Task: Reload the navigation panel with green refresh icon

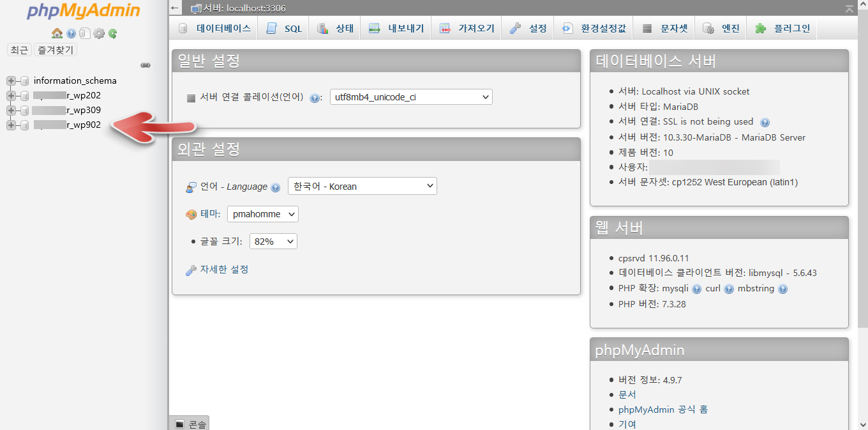Action: (x=112, y=33)
